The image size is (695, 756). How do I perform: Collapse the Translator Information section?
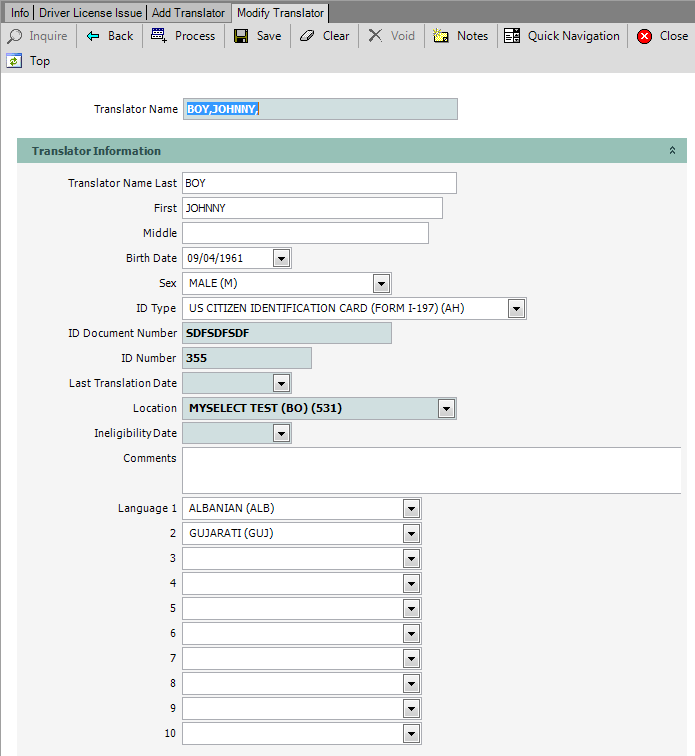point(672,151)
